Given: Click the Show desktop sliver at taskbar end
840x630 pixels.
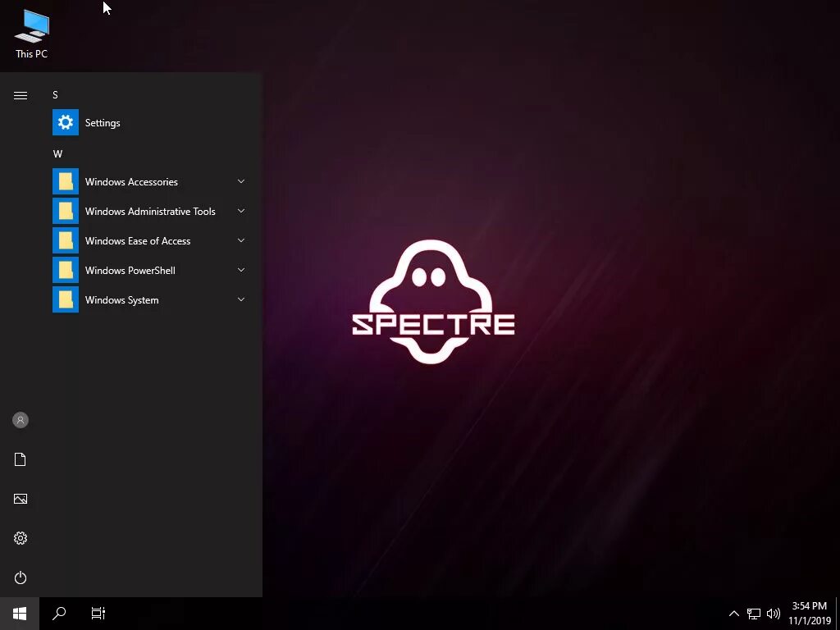Looking at the screenshot, I should 838,614.
